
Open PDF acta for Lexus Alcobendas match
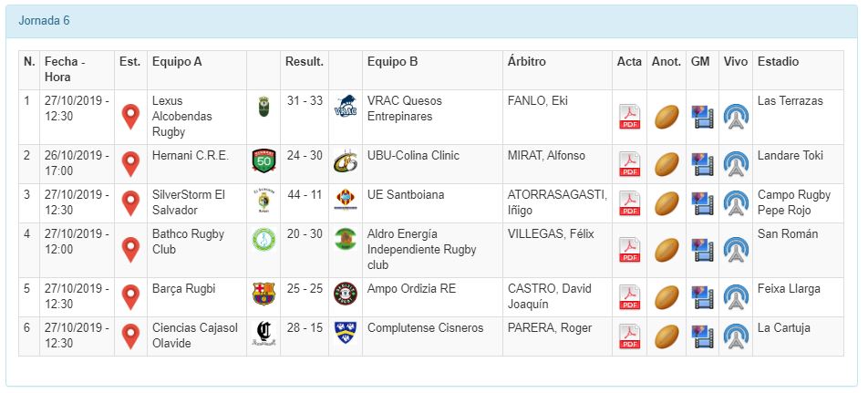click(629, 117)
